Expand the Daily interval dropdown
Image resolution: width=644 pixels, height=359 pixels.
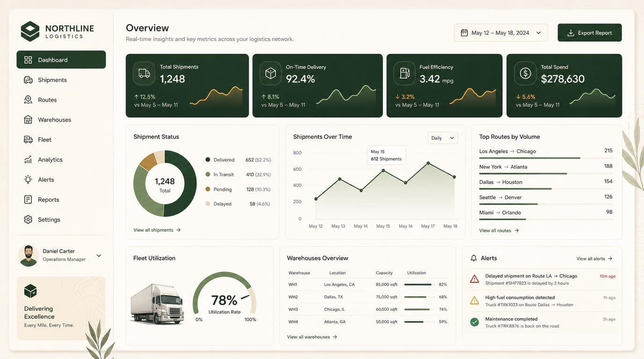[x=443, y=138]
